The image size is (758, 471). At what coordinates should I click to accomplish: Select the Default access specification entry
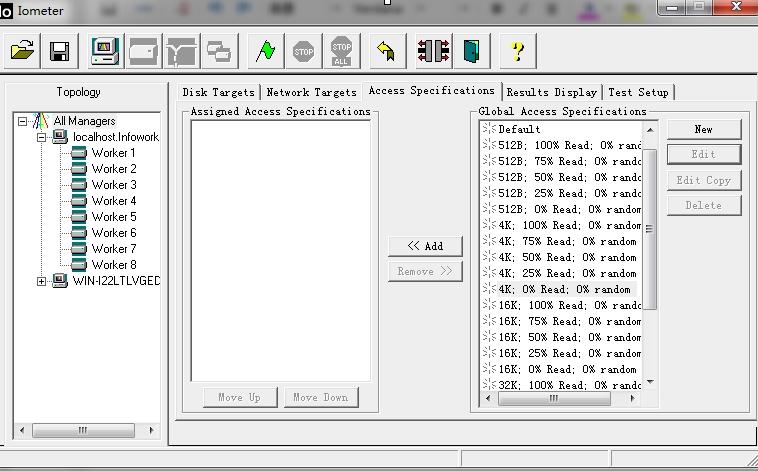519,129
